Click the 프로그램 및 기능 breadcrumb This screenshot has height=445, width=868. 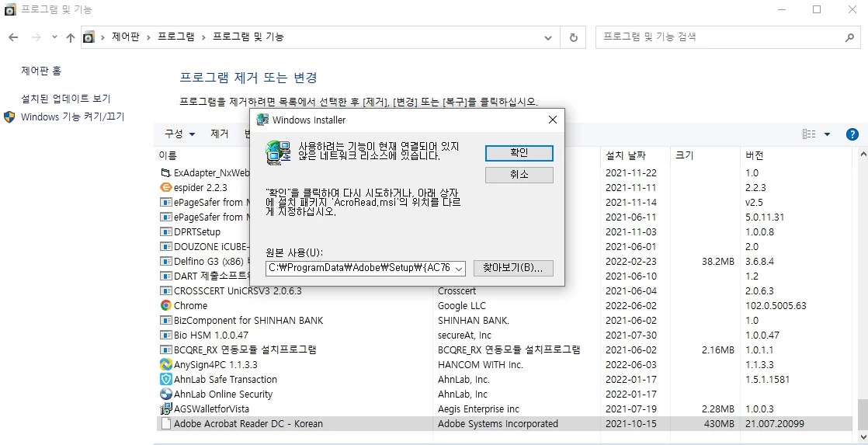click(x=248, y=37)
